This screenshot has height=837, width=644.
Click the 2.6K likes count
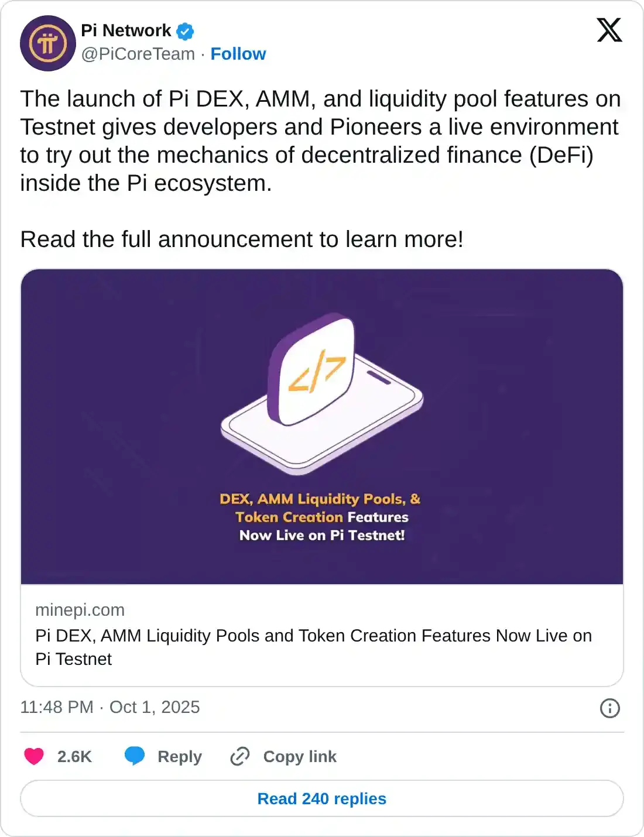point(74,756)
